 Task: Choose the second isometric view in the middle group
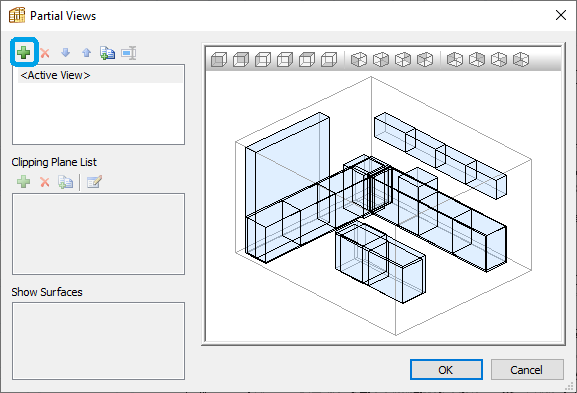(381, 59)
